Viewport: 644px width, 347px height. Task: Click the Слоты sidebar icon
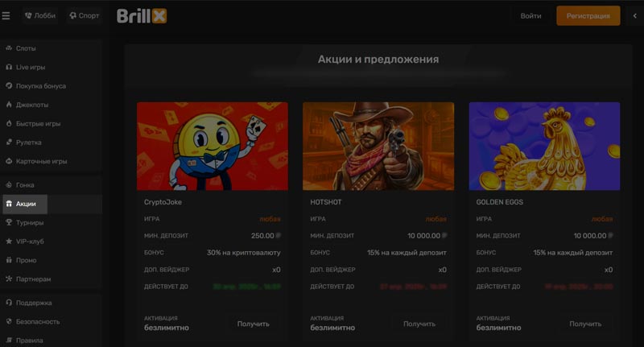(9, 48)
